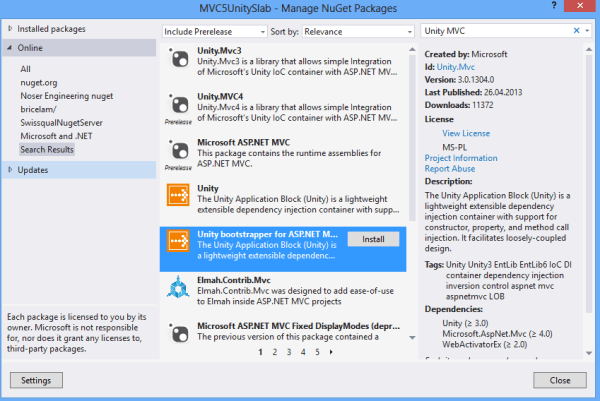The height and width of the screenshot is (401, 600).
Task: Select the All source under Online
Action: pos(25,69)
